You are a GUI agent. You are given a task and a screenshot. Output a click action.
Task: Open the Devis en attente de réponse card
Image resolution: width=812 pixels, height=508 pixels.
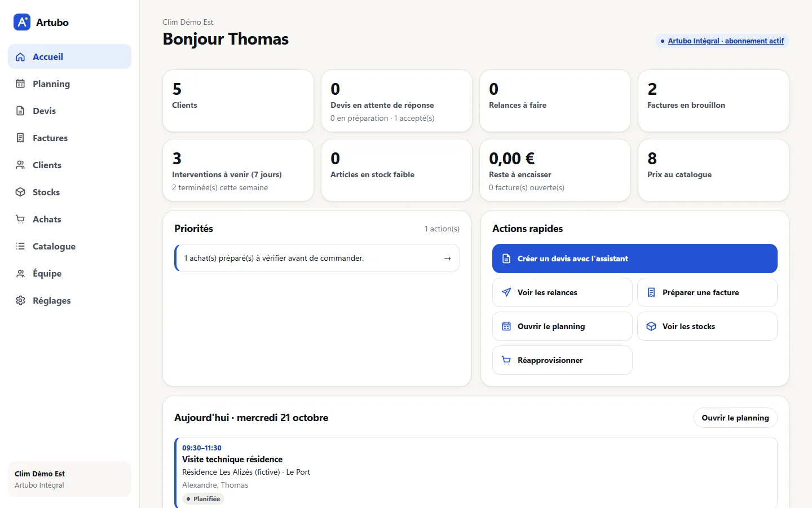tap(396, 101)
